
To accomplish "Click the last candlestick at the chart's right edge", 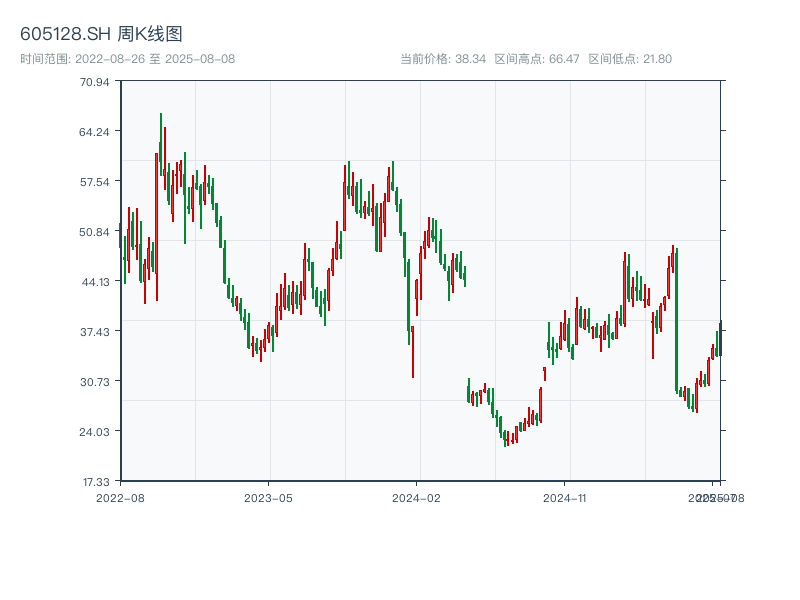I will (720, 338).
